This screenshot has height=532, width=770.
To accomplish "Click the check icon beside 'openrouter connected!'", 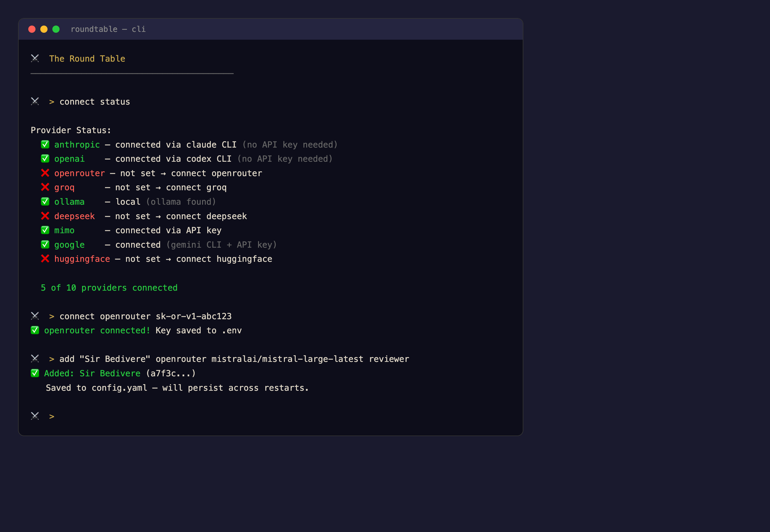I will (x=35, y=330).
